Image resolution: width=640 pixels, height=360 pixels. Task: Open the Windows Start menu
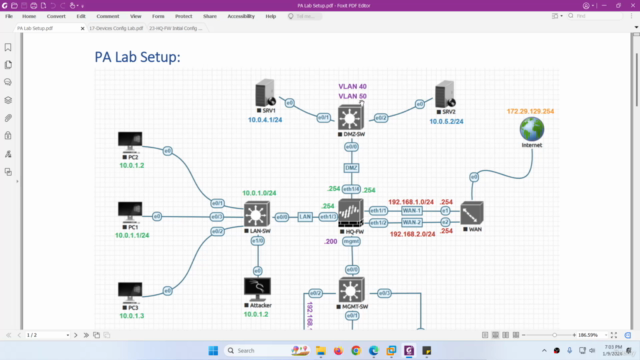[x=213, y=351]
